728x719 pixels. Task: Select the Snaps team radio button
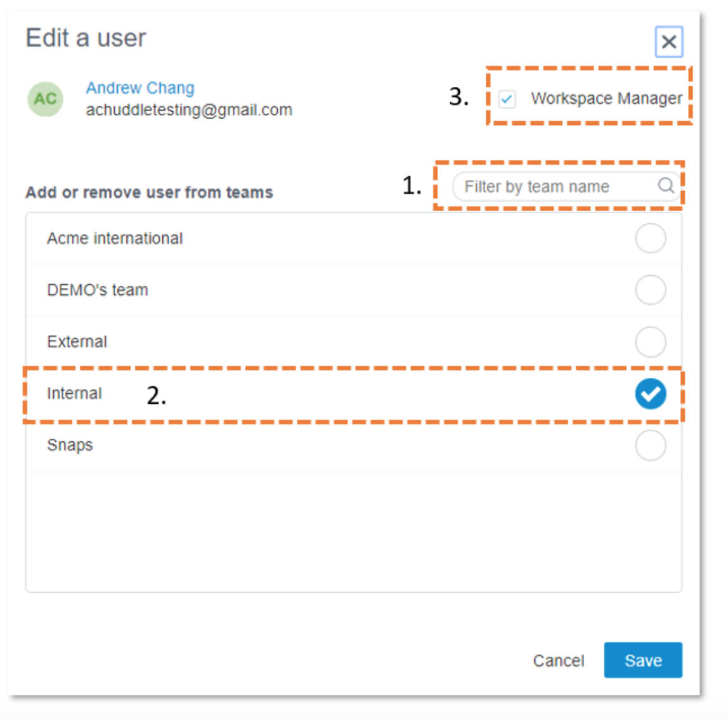coord(651,445)
